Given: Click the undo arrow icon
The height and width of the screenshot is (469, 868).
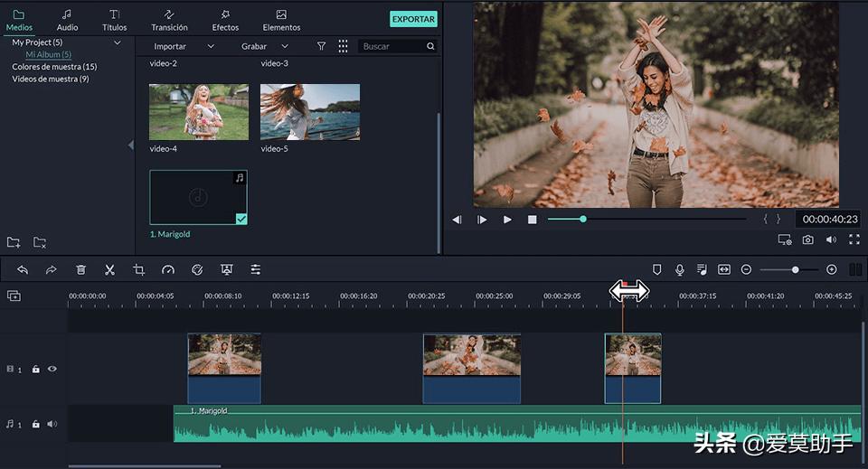Looking at the screenshot, I should tap(23, 269).
